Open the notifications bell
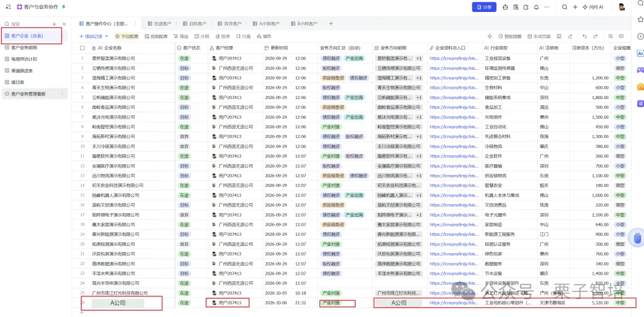The width and height of the screenshot is (644, 317). pos(536,7)
